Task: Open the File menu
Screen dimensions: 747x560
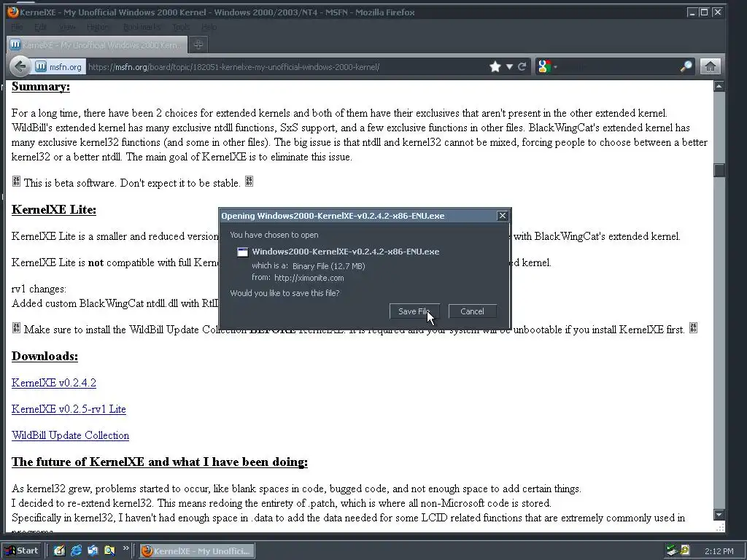Action: coord(18,27)
